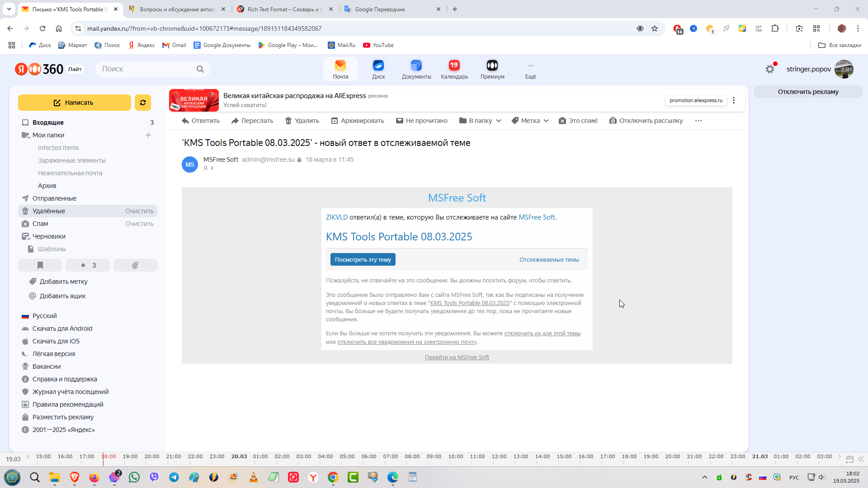Click the Посмотреть эту тему button
Screen dimensions: 868x488
point(363,259)
